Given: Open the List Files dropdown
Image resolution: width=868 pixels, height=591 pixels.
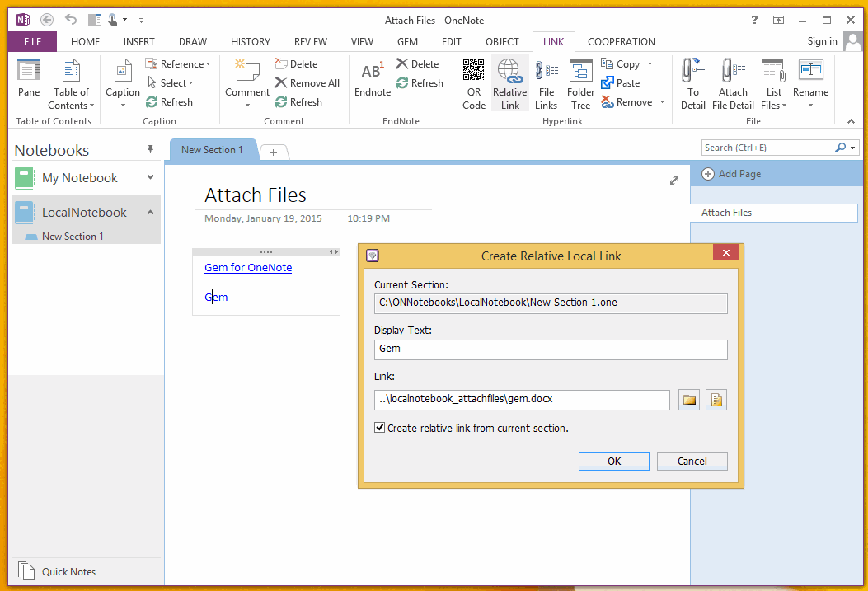Looking at the screenshot, I should point(773,84).
